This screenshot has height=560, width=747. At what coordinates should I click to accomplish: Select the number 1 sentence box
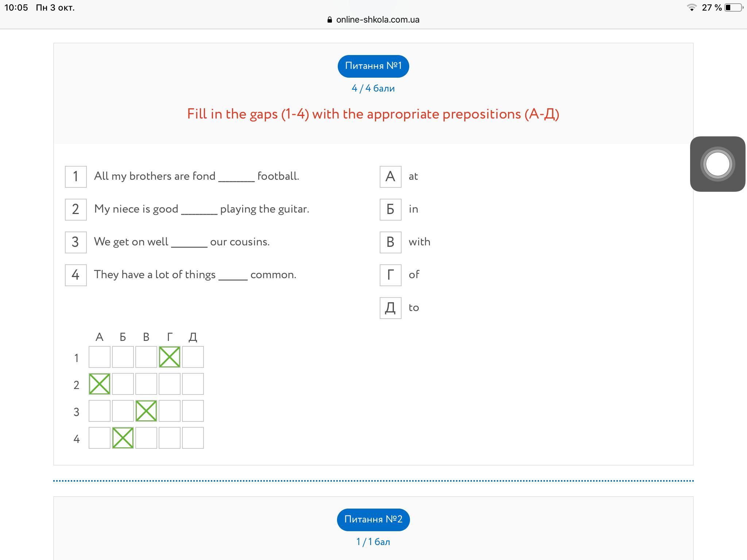(x=76, y=177)
